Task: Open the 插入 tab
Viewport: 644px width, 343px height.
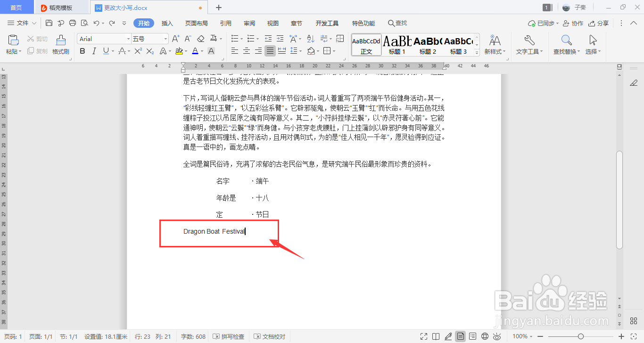Action: click(167, 23)
